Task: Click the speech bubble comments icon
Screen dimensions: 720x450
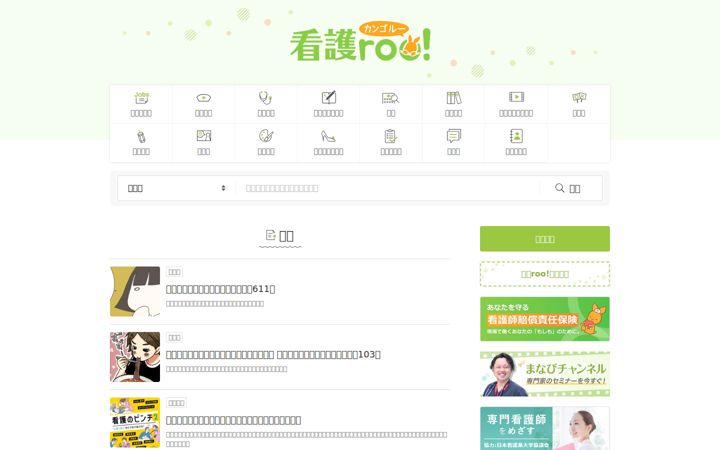Action: (454, 136)
